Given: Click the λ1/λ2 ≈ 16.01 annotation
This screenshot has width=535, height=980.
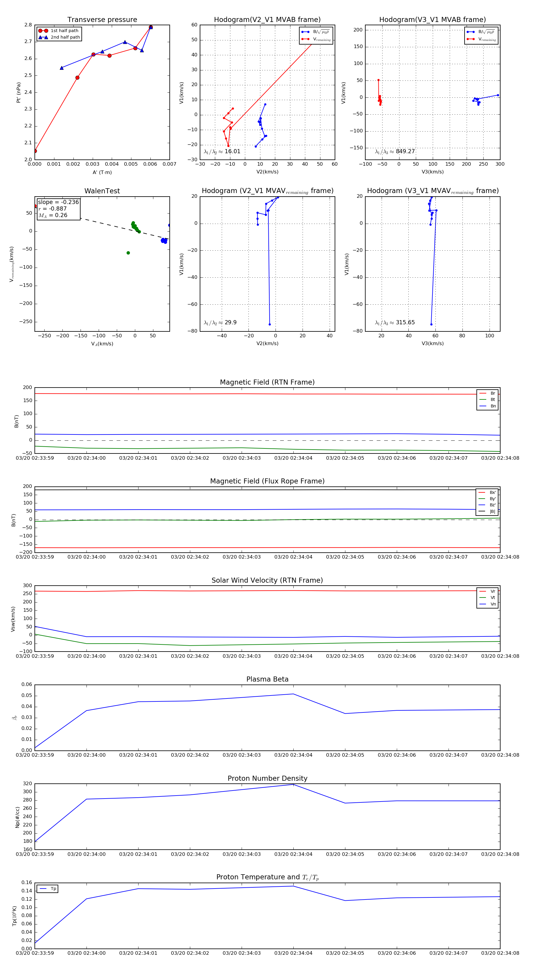Looking at the screenshot, I should tap(222, 151).
